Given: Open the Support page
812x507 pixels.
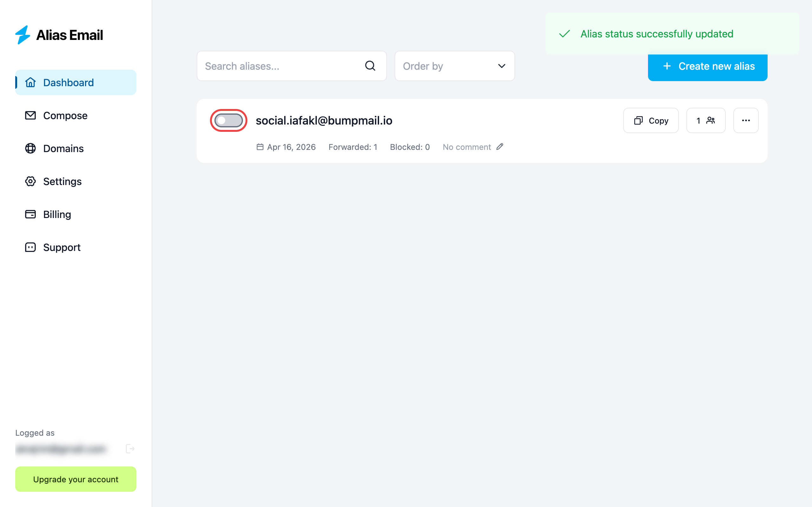Looking at the screenshot, I should (62, 247).
